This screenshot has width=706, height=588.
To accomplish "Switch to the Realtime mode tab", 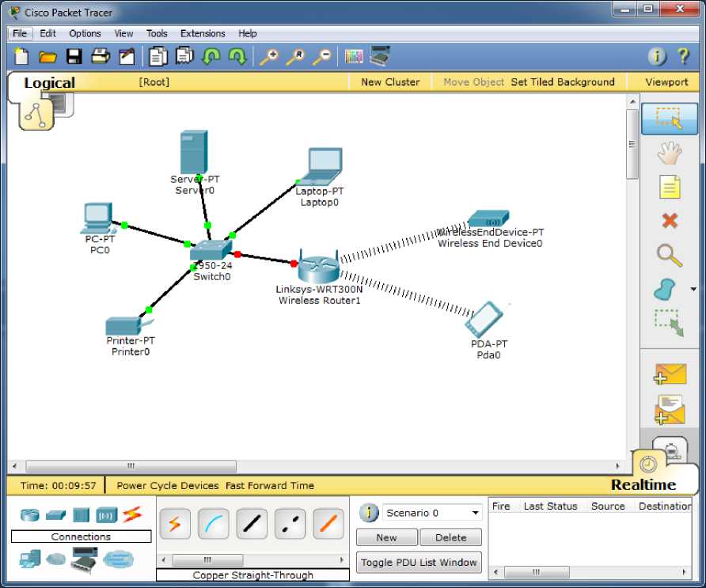I will click(x=643, y=485).
